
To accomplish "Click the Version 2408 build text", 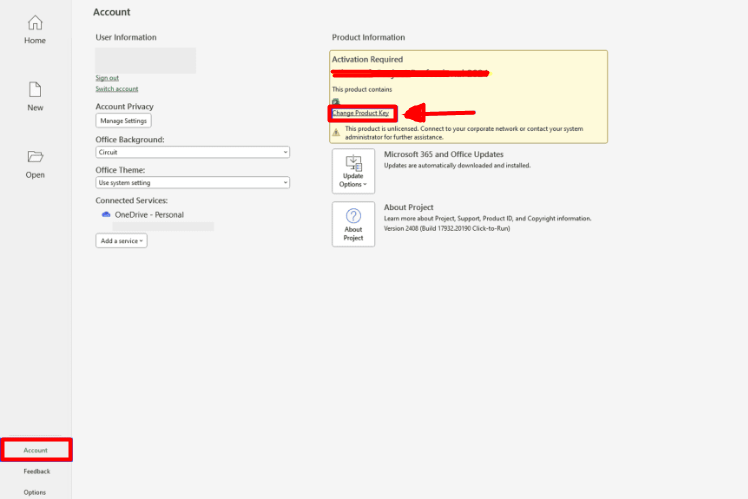I will (447, 229).
